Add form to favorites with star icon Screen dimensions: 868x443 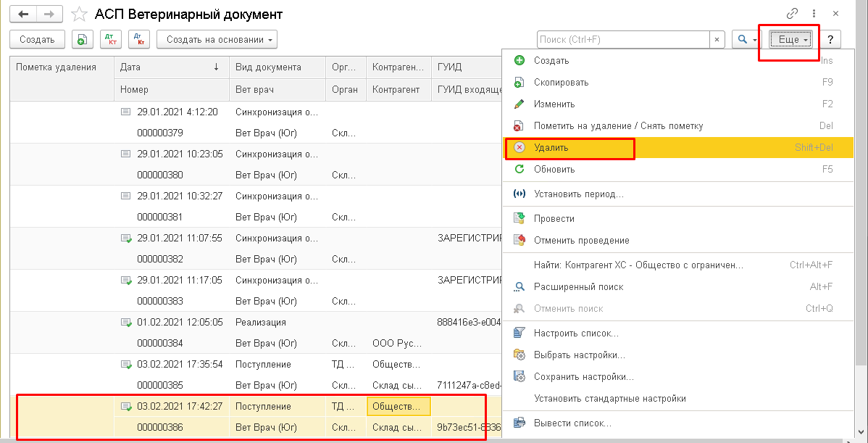click(80, 14)
